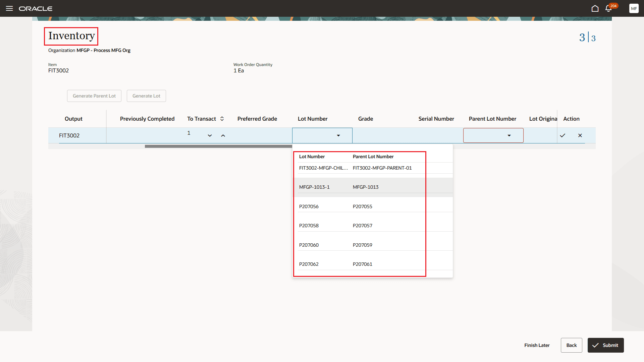The width and height of the screenshot is (644, 362).
Task: Click parent lot P207061 value
Action: 363,264
